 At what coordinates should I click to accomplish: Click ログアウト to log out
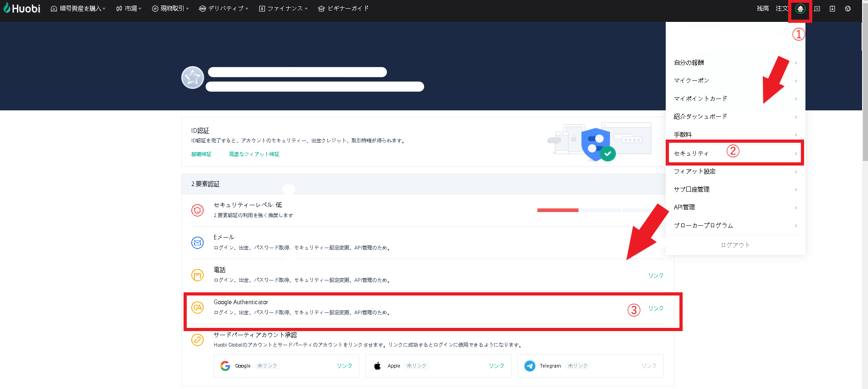pos(735,245)
